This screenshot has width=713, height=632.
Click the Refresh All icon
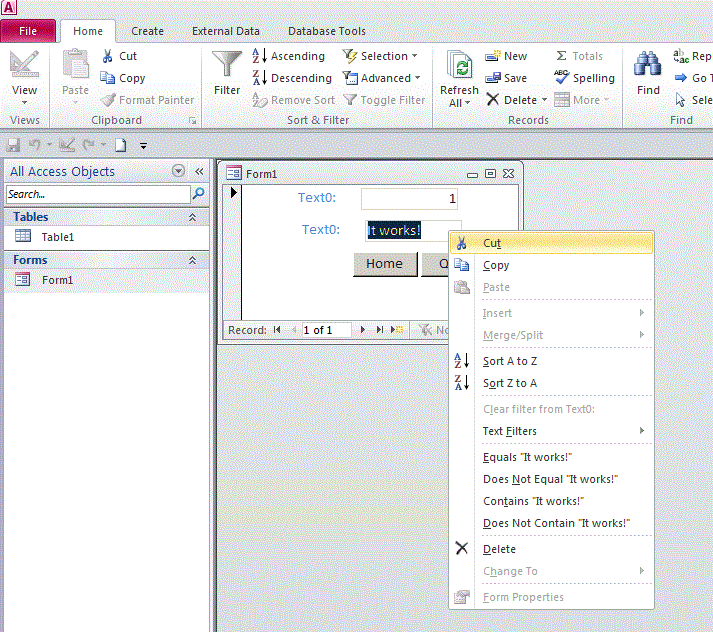(x=459, y=68)
